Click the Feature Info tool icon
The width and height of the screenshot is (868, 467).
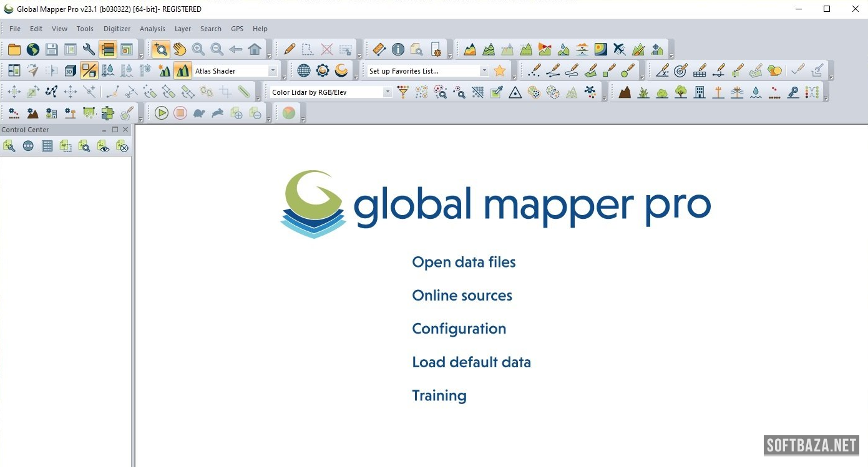pos(397,49)
